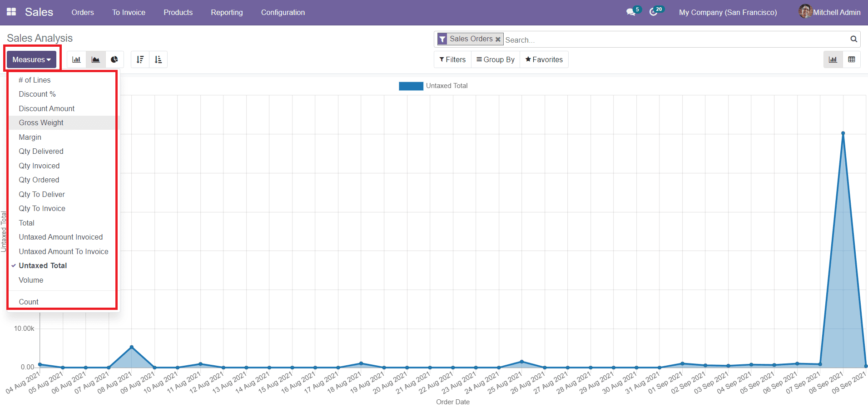Click the search magnifier icon
This screenshot has width=868, height=407.
point(853,39)
